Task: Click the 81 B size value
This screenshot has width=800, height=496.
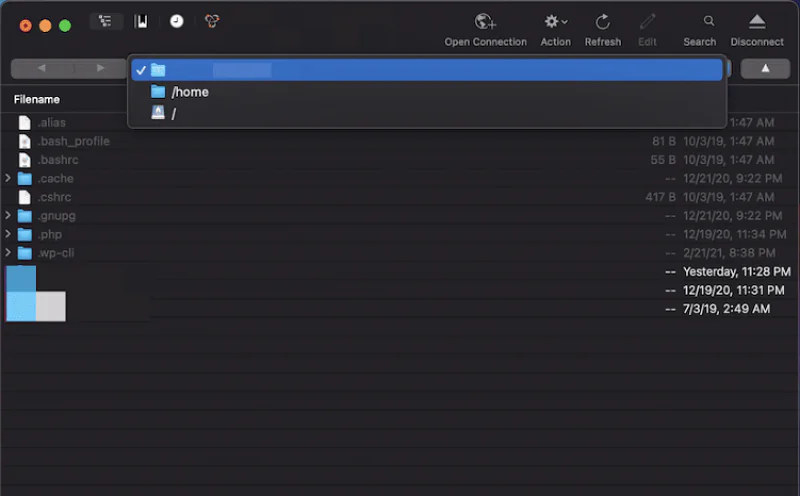Action: coord(664,141)
